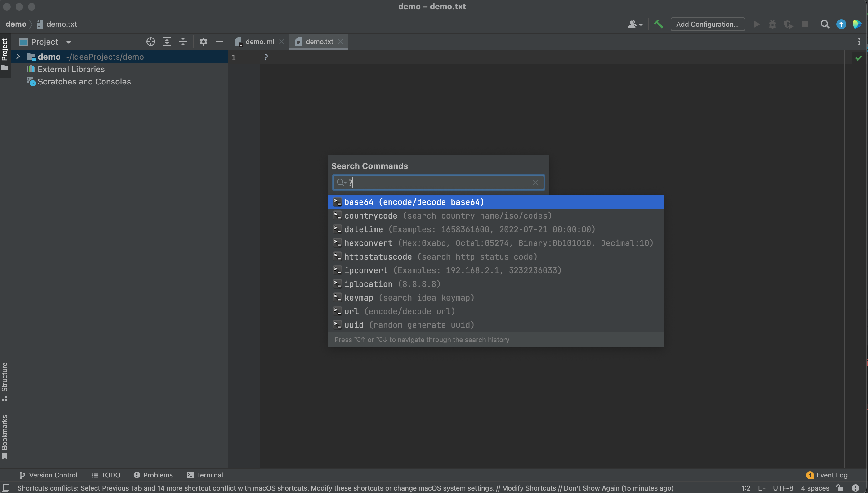Click the demo breadcrumb in navigation bar
Image resolution: width=868 pixels, height=493 pixels.
pos(16,24)
